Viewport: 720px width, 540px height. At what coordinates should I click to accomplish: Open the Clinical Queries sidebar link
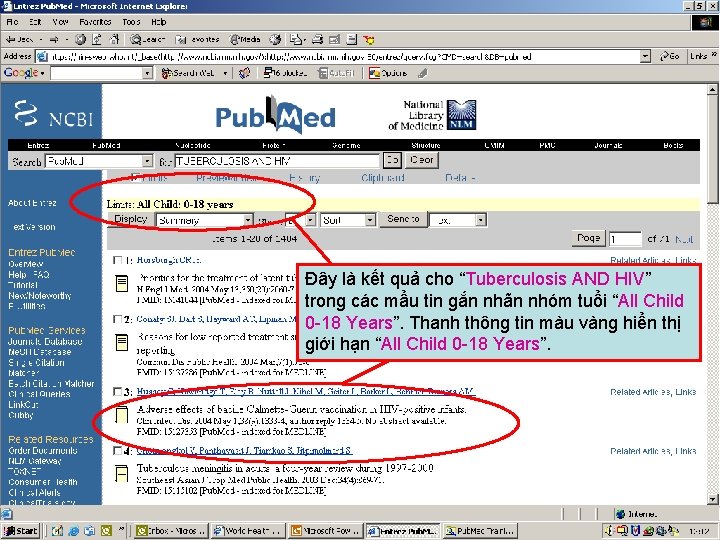point(39,394)
